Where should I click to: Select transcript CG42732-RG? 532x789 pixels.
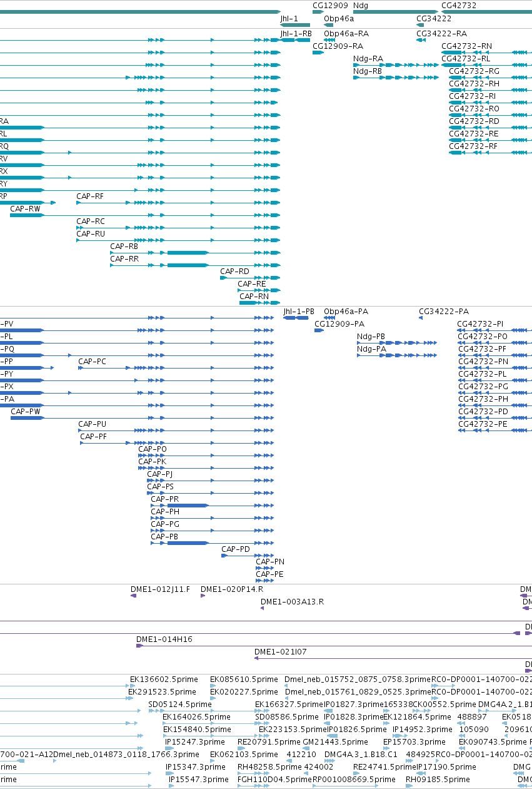[x=490, y=78]
